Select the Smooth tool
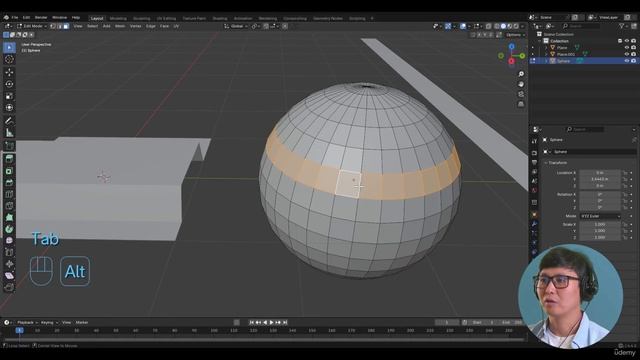The width and height of the screenshot is (640, 360). pyautogui.click(x=9, y=241)
